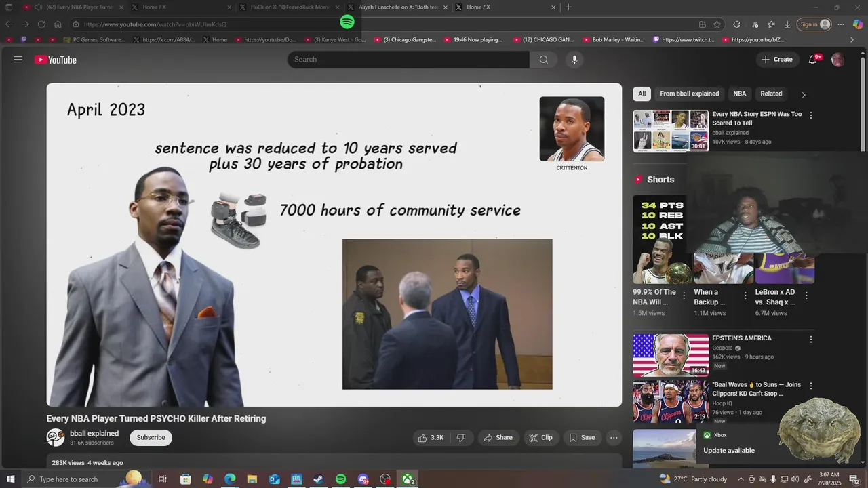The image size is (868, 488).
Task: Select the All filter chip
Action: point(642,94)
